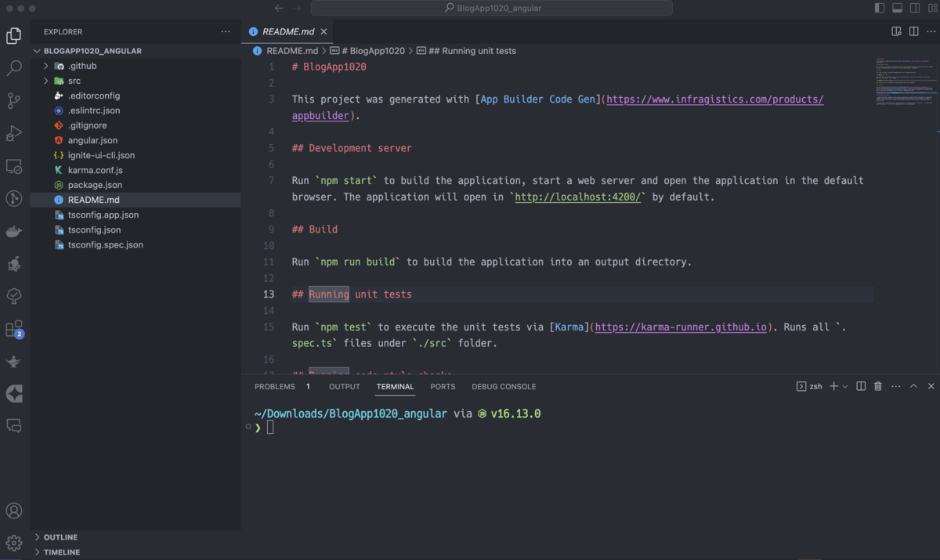This screenshot has width=940, height=560.
Task: Go back with the title bar arrow
Action: [279, 8]
